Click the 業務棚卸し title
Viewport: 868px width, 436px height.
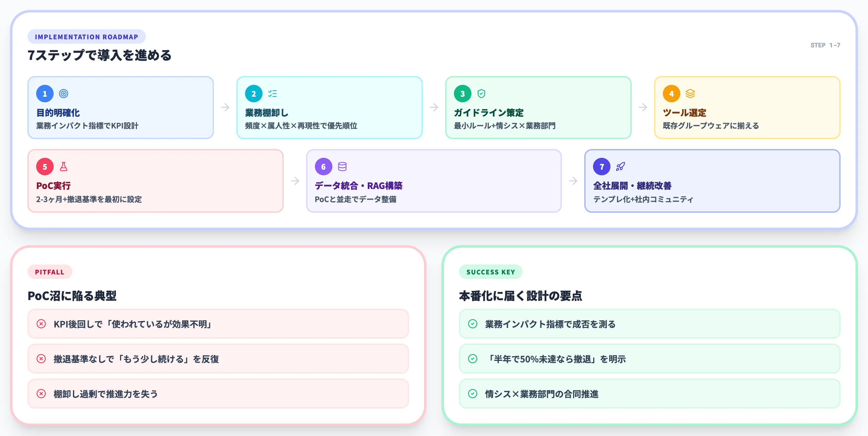tap(267, 113)
